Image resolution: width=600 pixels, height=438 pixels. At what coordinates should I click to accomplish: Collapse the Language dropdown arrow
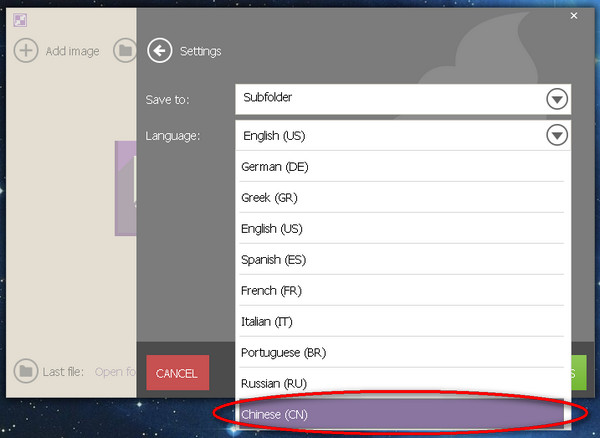pyautogui.click(x=557, y=135)
